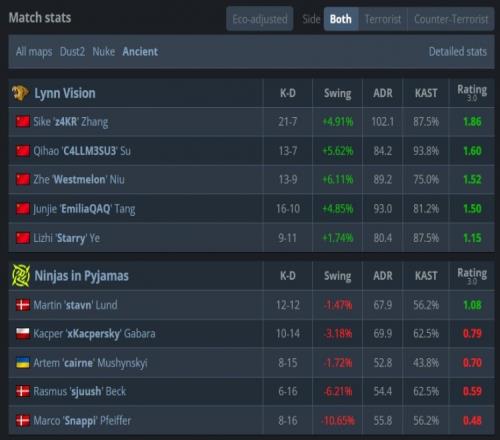The image size is (500, 440).
Task: Click the China flag beside Starry
Action: 23,238
